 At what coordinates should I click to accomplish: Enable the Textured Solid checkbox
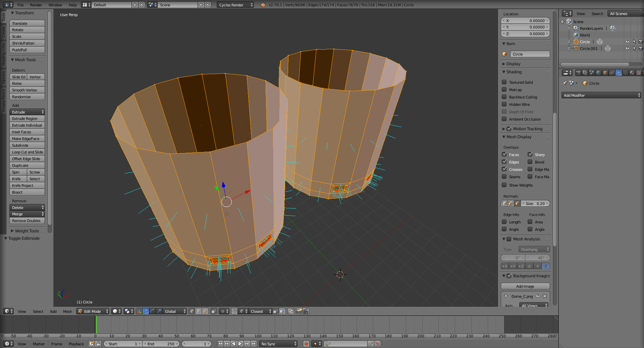pos(504,82)
